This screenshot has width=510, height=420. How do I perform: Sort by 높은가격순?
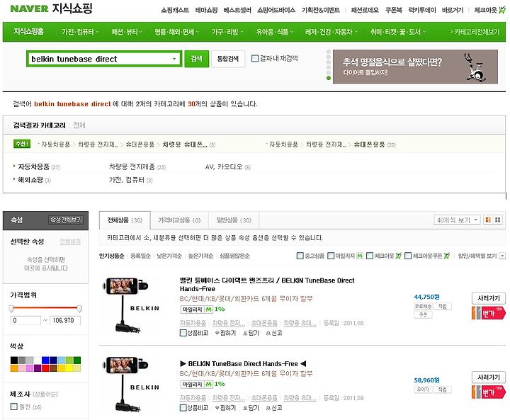pos(200,256)
